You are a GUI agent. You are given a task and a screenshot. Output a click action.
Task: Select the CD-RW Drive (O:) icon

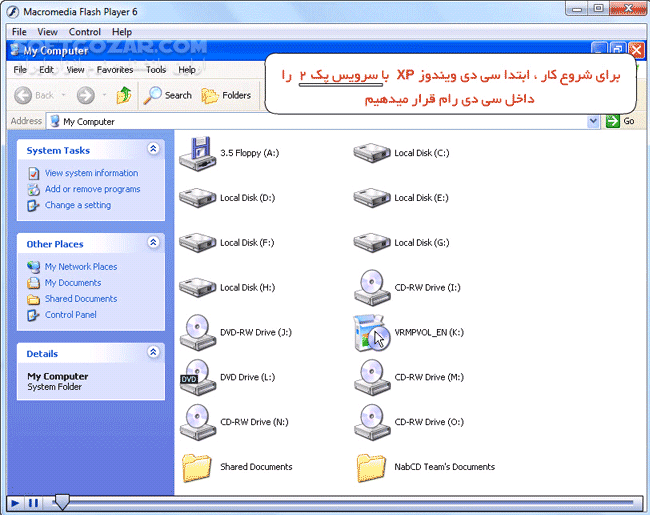(x=372, y=422)
